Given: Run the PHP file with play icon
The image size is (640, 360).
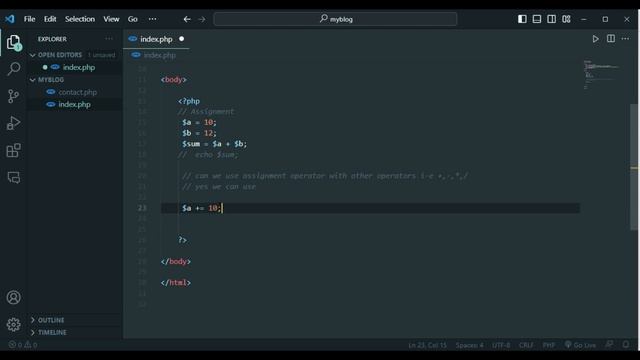Looking at the screenshot, I should tap(596, 39).
